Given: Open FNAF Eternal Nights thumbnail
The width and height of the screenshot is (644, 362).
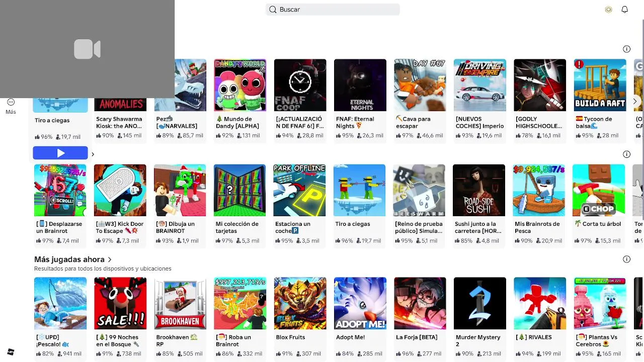Looking at the screenshot, I should click(x=360, y=85).
